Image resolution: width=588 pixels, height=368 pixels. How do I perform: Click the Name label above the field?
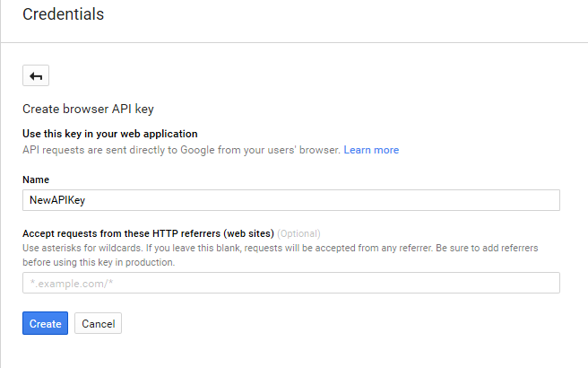coord(36,180)
